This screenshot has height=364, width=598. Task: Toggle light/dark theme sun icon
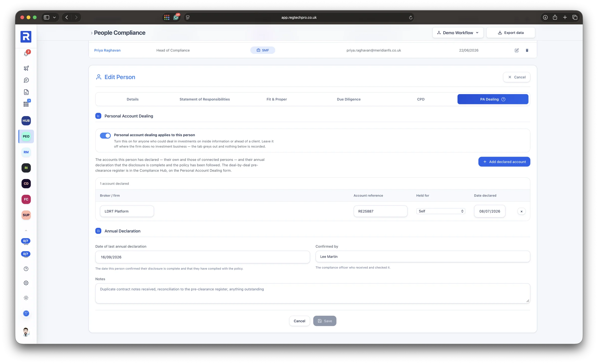[26, 298]
